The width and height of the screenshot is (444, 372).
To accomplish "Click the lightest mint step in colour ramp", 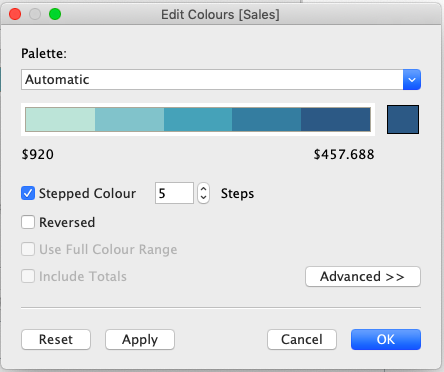I will tap(60, 119).
